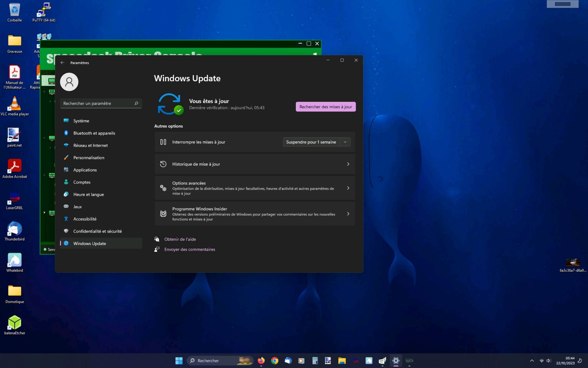588x368 pixels.
Task: Open Firefox from the taskbar
Action: pos(261,361)
